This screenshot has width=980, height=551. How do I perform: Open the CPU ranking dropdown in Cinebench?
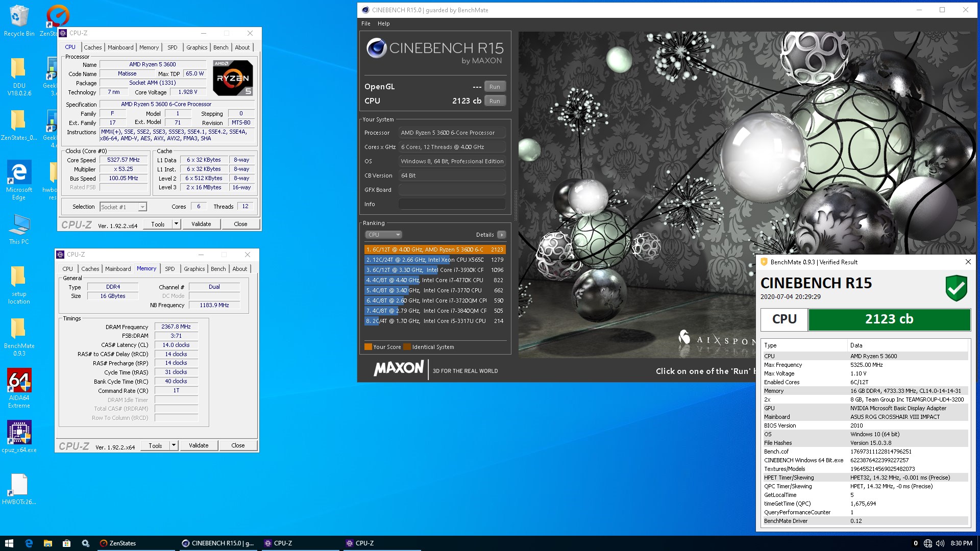click(x=383, y=235)
